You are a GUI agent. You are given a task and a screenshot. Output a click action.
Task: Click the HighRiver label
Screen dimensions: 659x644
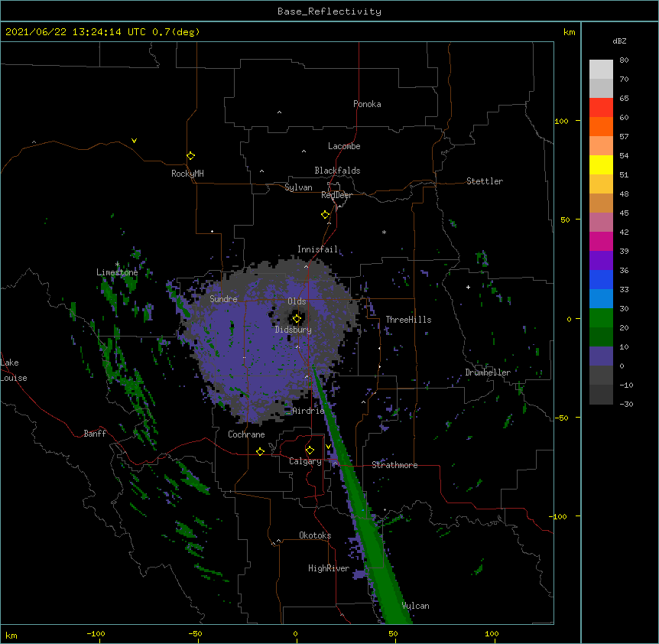(x=329, y=568)
